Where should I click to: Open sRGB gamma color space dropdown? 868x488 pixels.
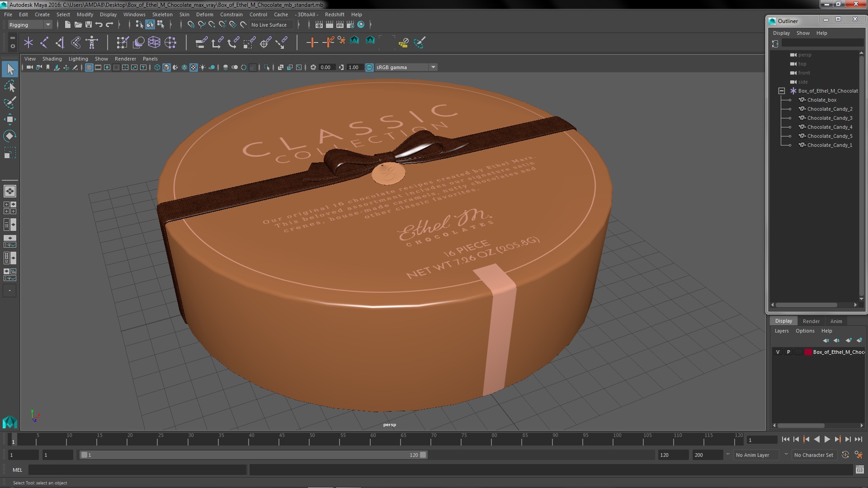(406, 67)
